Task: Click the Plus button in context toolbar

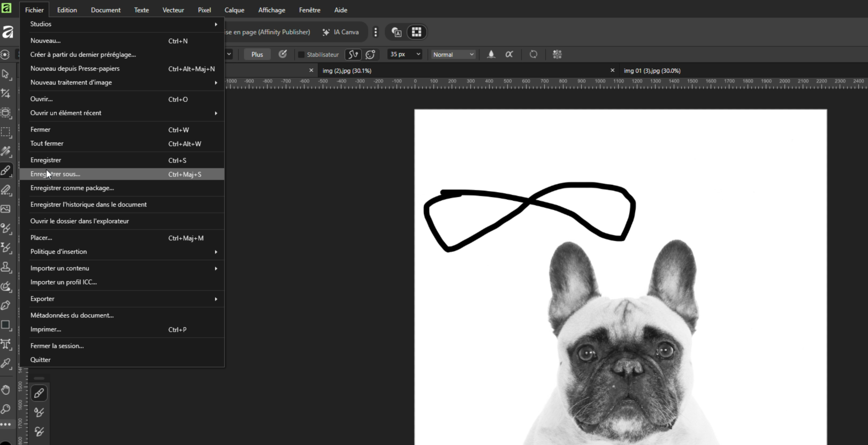Action: pos(257,54)
